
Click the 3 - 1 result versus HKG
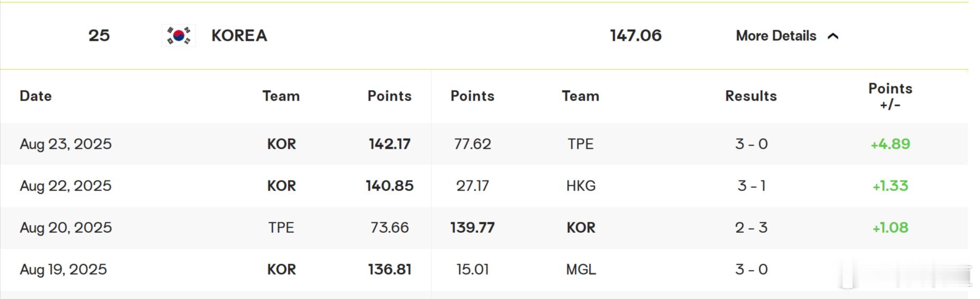click(x=751, y=186)
